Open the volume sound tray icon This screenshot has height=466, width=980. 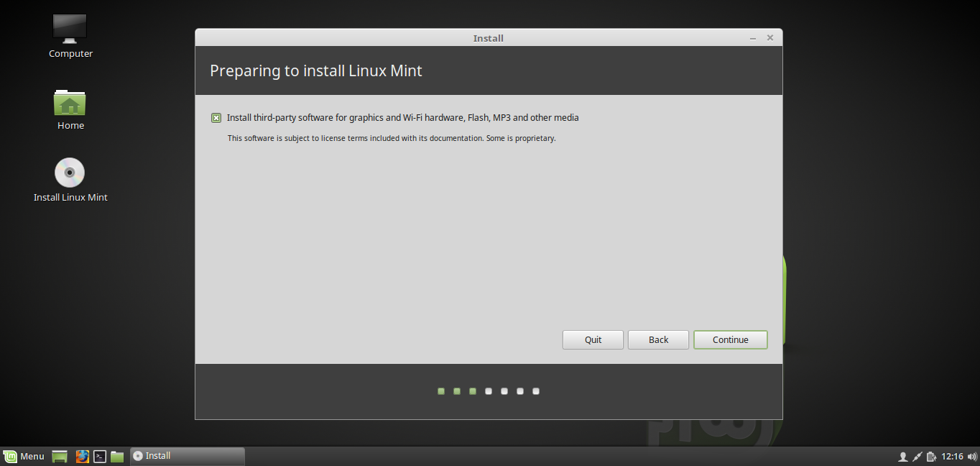[x=972, y=457]
